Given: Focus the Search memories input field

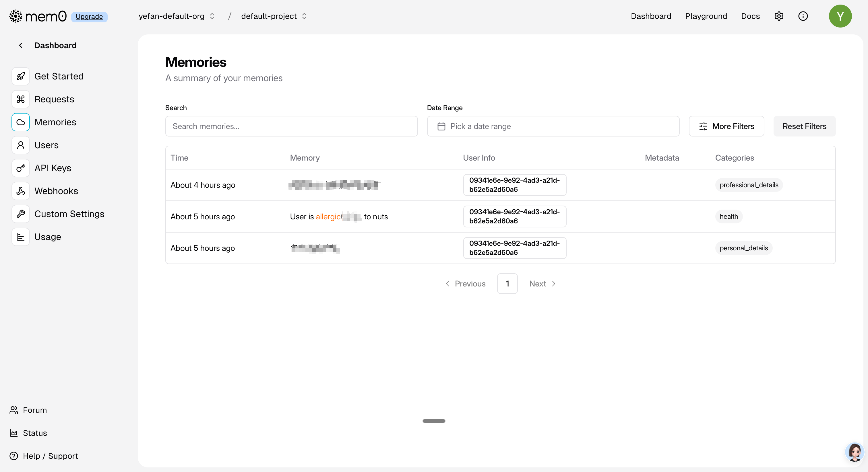Looking at the screenshot, I should 291,126.
